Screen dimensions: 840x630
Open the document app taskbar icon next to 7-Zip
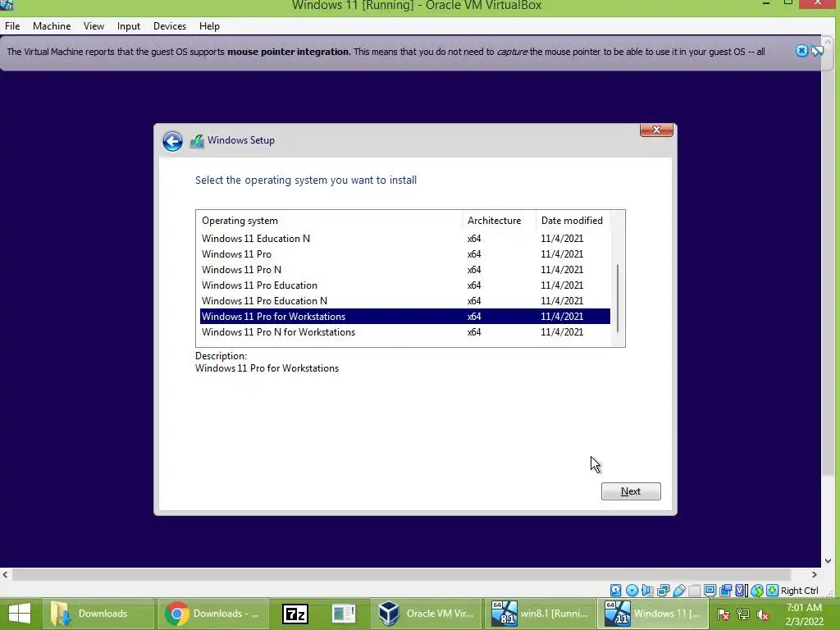pos(344,614)
